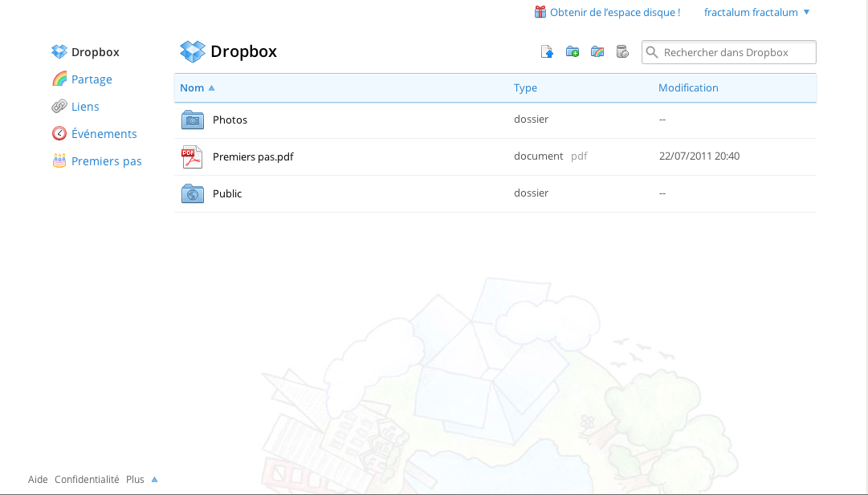868x495 pixels.
Task: Open the Aide link in the footer
Action: pyautogui.click(x=38, y=480)
